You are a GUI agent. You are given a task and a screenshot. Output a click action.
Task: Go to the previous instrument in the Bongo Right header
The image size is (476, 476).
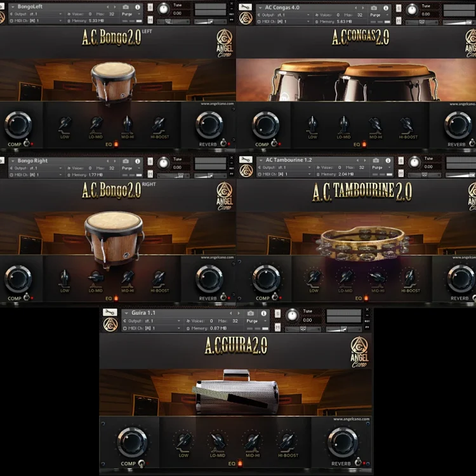coord(108,161)
